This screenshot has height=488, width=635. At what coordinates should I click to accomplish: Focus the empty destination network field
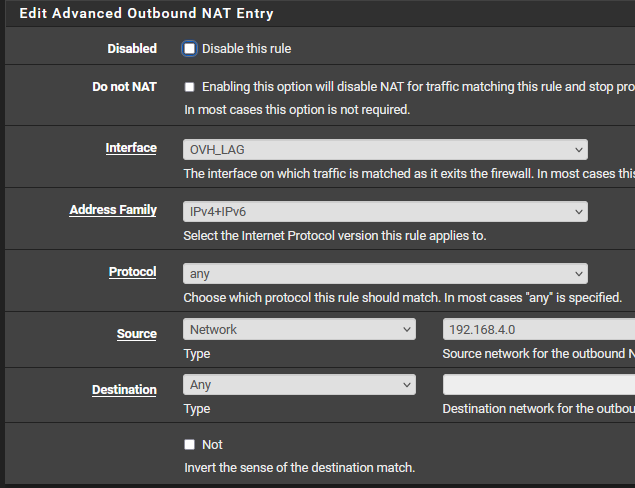(x=538, y=384)
